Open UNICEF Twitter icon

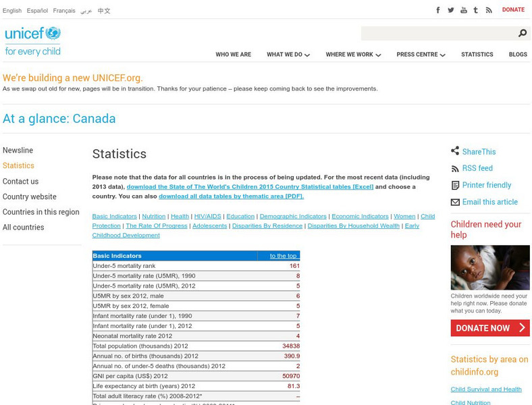450,10
